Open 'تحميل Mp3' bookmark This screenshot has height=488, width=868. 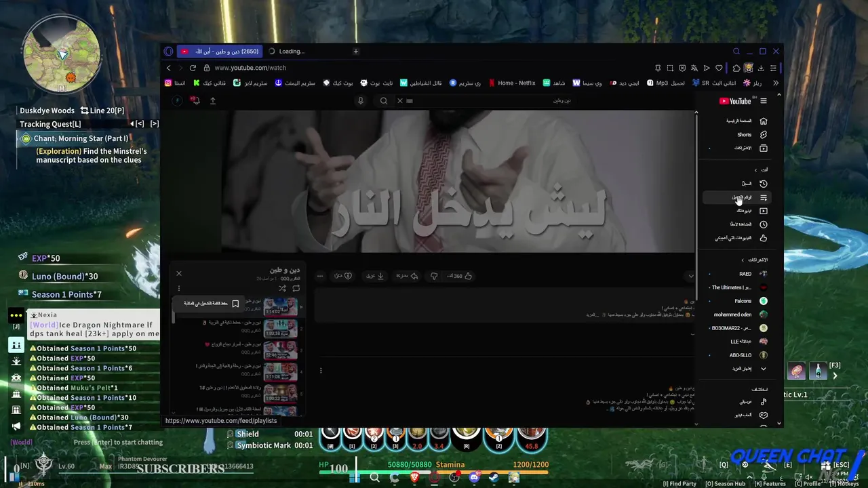pos(665,83)
